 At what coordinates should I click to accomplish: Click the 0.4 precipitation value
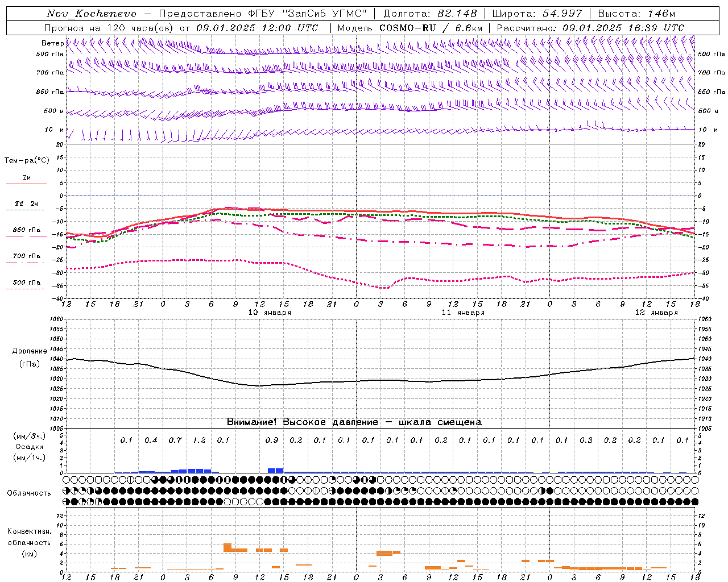click(x=151, y=440)
